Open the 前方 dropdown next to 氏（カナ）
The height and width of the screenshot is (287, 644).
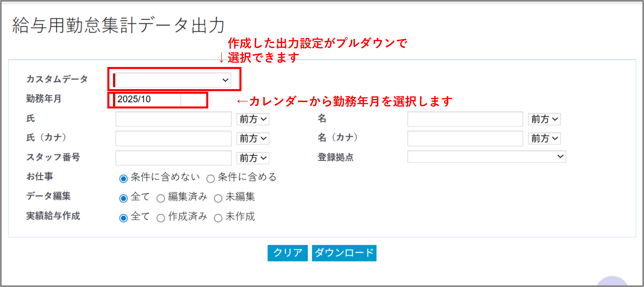[x=253, y=138]
